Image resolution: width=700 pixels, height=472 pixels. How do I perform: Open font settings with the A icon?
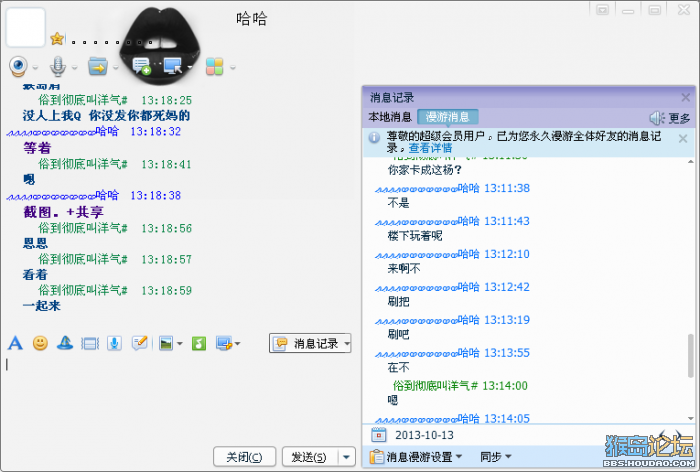[x=15, y=343]
